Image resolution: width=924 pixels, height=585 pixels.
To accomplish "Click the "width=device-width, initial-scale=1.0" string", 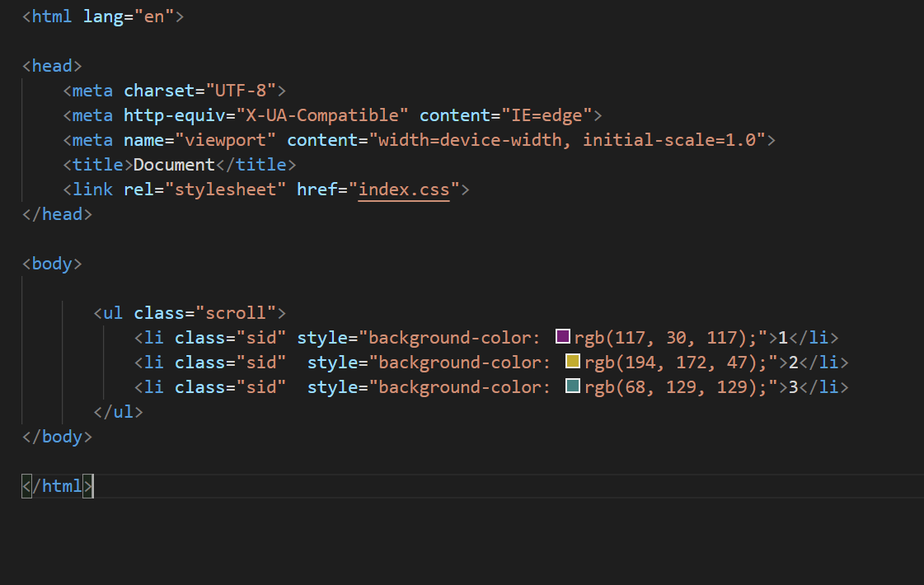I will [x=567, y=140].
